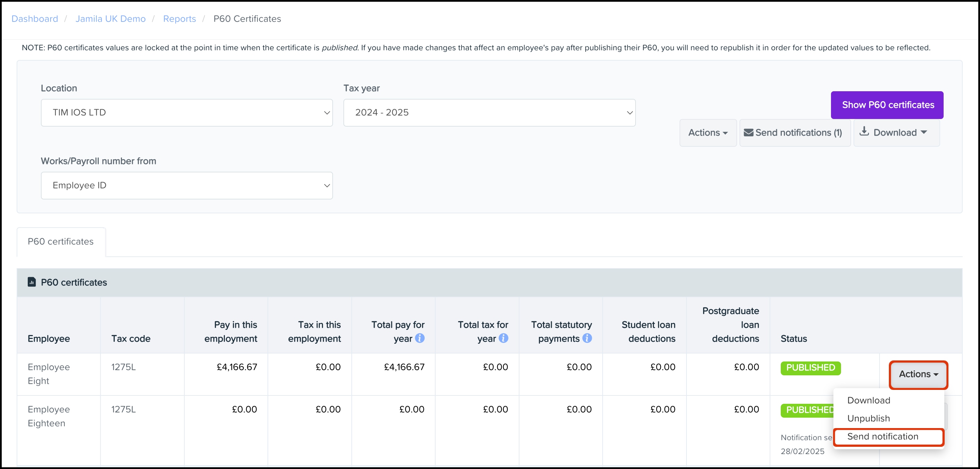Click the P60 certificates report document icon
The image size is (980, 469).
pyautogui.click(x=32, y=282)
